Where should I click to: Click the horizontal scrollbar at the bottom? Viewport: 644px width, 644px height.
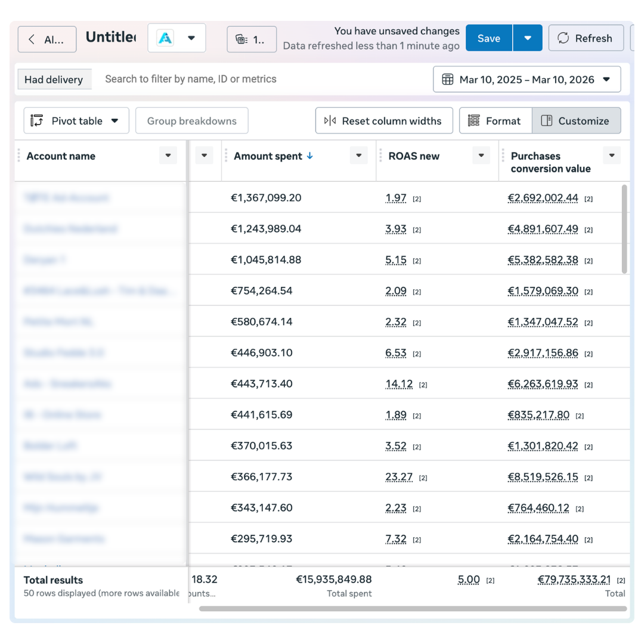413,609
